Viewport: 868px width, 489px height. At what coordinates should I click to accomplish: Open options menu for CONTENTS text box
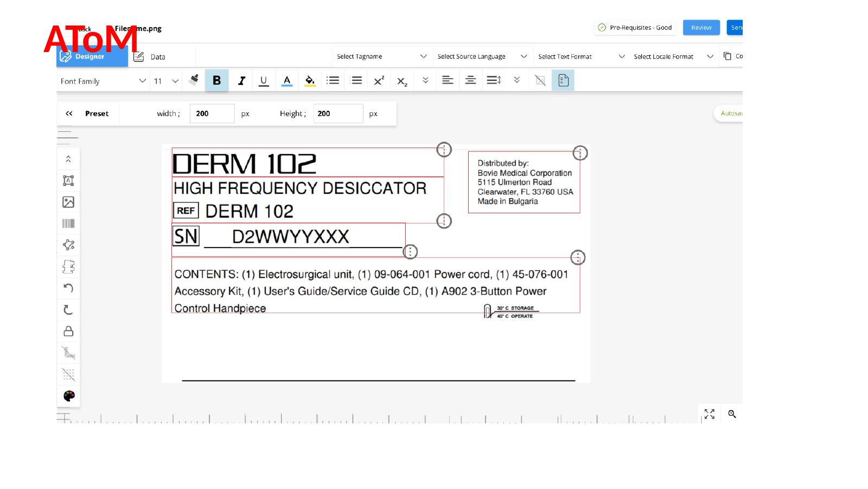point(578,257)
